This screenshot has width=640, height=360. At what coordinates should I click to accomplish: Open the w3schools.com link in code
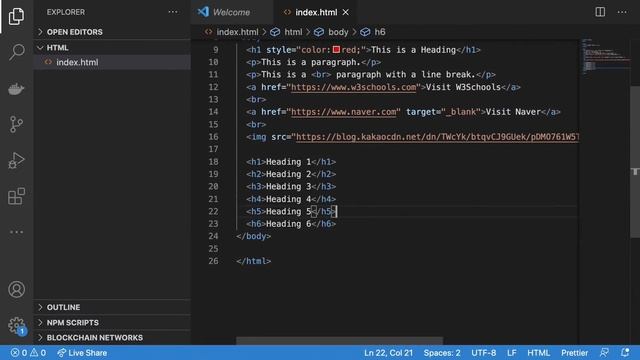[x=353, y=87]
